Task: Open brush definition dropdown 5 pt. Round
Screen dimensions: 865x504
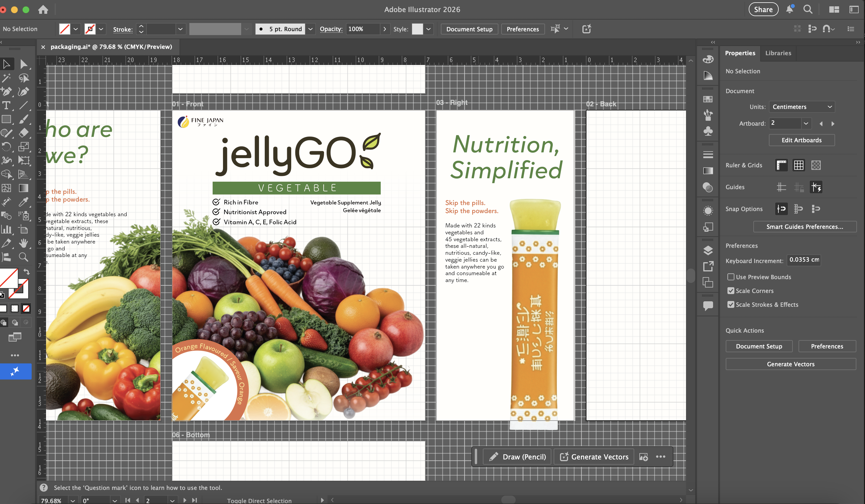Action: pyautogui.click(x=310, y=29)
